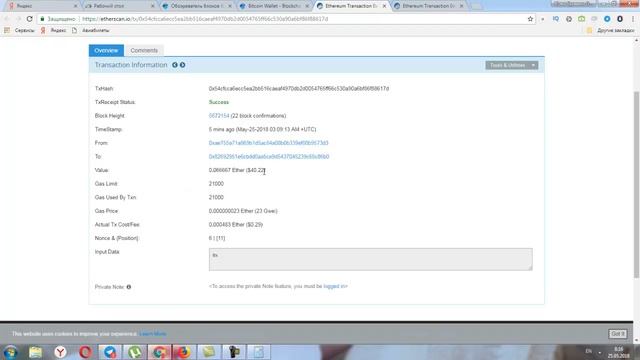Click the Actual Tx Cost 0.000483 Ether value
640x360 pixels.
point(236,224)
